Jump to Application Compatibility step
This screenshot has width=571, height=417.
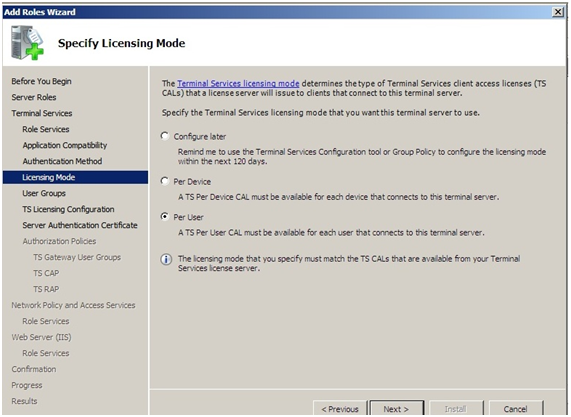coord(65,145)
